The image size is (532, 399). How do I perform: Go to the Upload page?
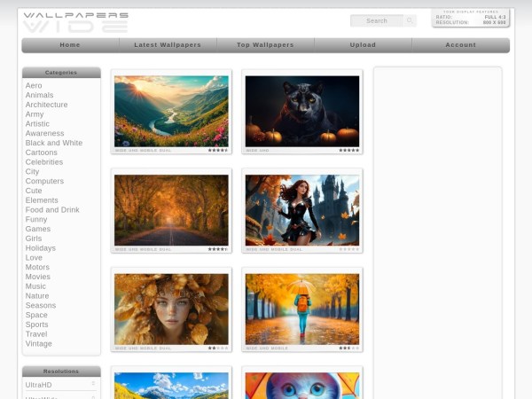click(363, 45)
